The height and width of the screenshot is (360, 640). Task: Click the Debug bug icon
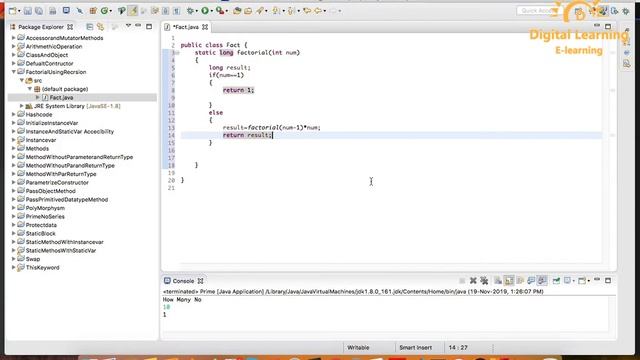(x=190, y=11)
